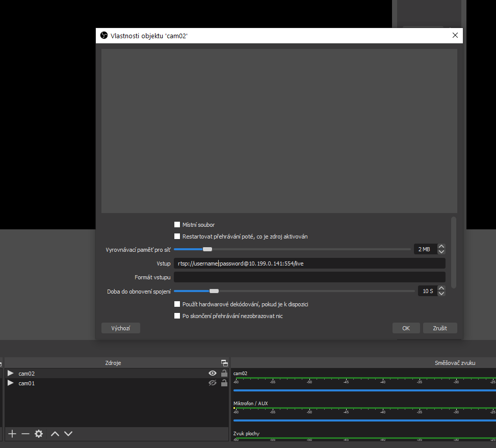The width and height of the screenshot is (496, 448).
Task: Open source properties gear icon
Action: tap(39, 434)
